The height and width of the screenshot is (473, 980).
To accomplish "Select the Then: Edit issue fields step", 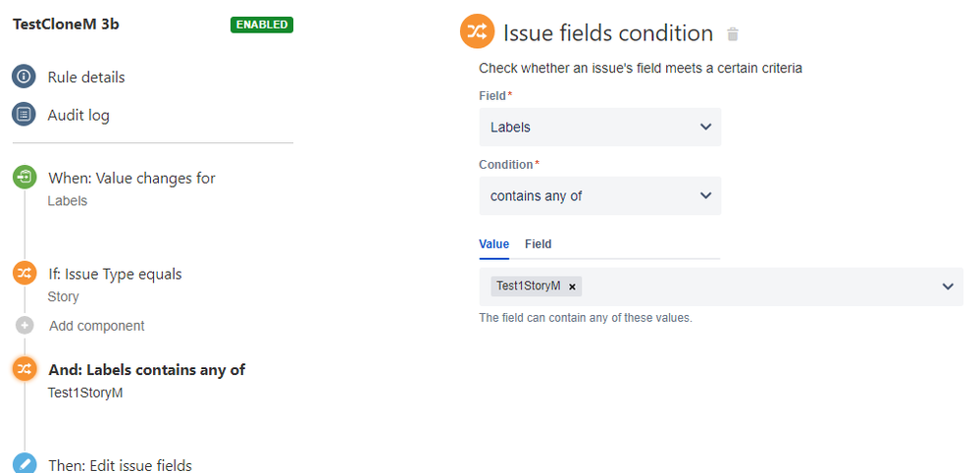I will (x=120, y=465).
